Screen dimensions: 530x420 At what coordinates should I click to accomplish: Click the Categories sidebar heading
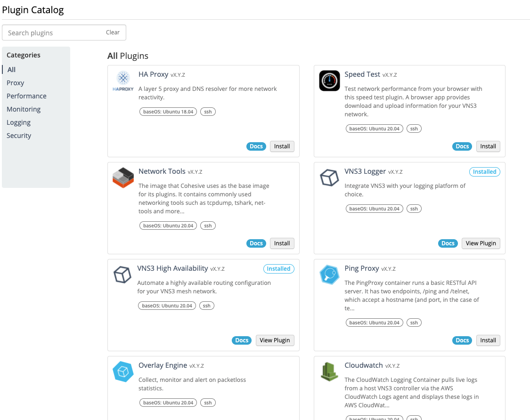pos(24,55)
